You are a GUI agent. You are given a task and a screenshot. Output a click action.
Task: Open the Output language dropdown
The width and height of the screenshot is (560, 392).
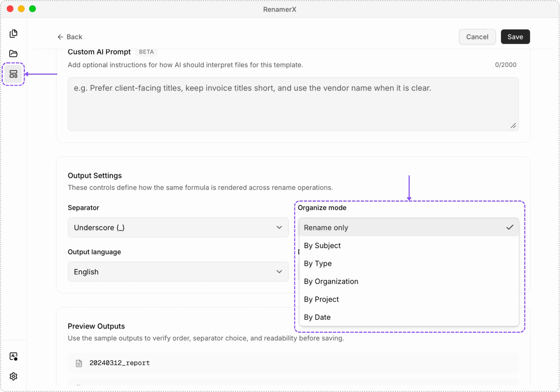click(178, 272)
